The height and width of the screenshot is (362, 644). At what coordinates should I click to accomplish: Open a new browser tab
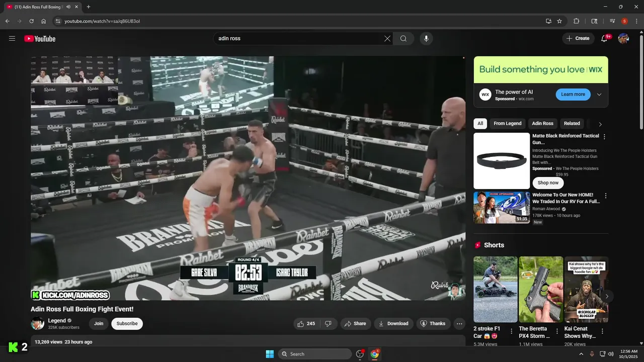point(89,7)
